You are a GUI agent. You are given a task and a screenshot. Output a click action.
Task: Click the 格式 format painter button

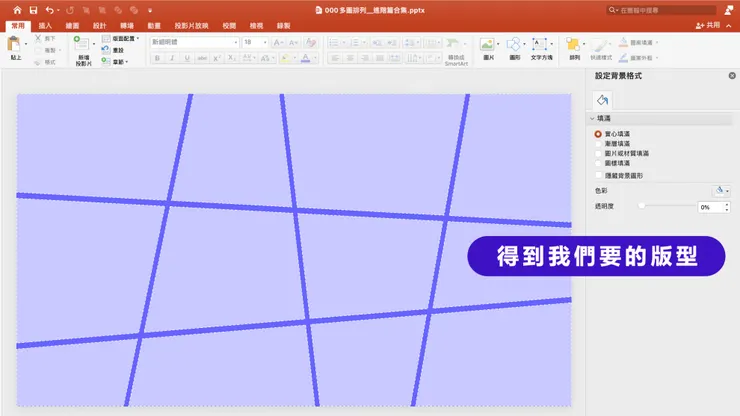click(45, 62)
